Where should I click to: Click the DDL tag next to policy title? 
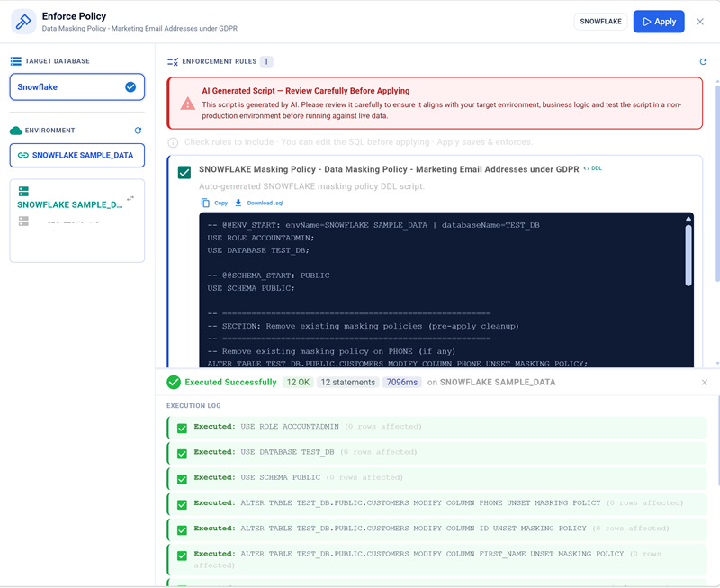click(593, 168)
